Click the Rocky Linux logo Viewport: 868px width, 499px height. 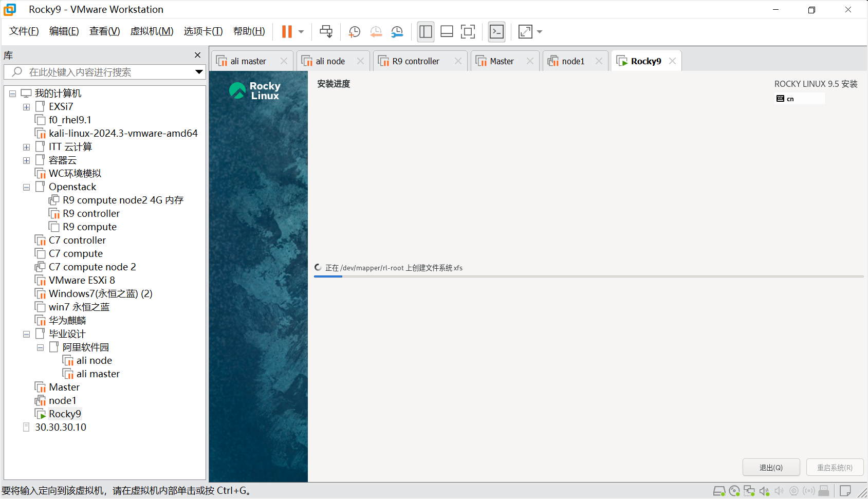point(255,91)
